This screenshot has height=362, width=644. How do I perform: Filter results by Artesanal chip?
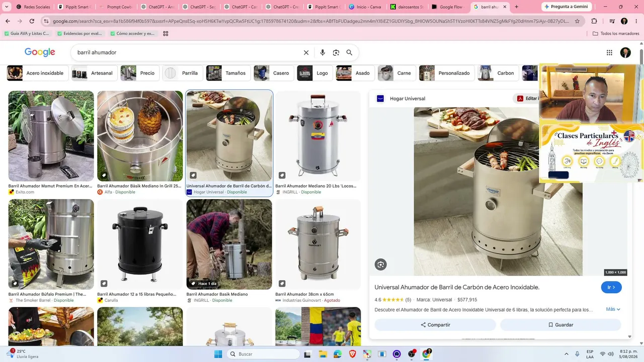tap(95, 73)
